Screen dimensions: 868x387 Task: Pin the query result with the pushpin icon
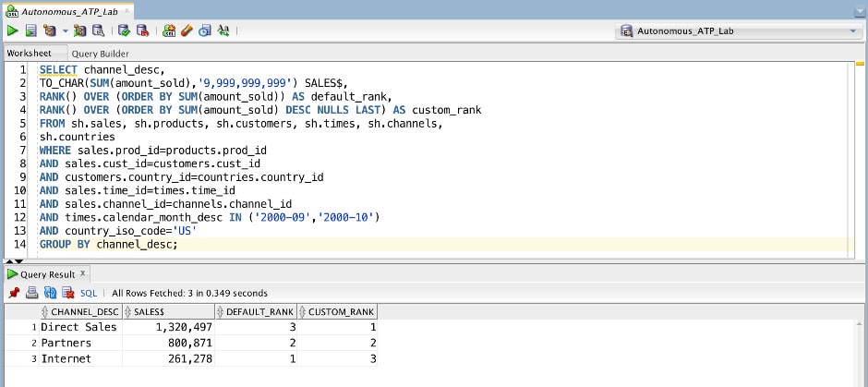[x=14, y=293]
